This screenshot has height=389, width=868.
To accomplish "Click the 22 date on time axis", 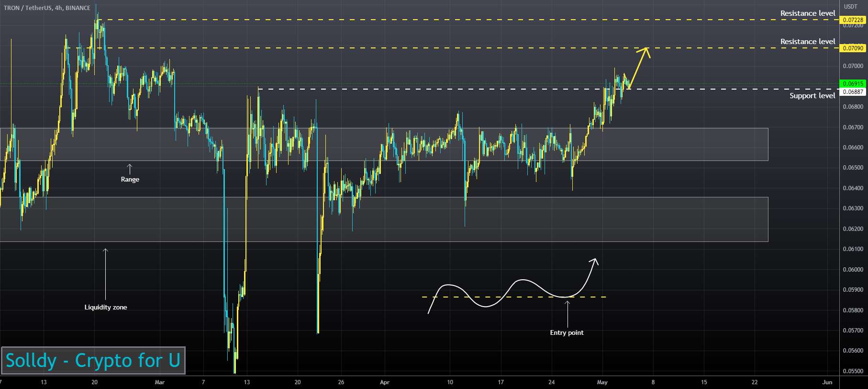I will click(x=755, y=382).
